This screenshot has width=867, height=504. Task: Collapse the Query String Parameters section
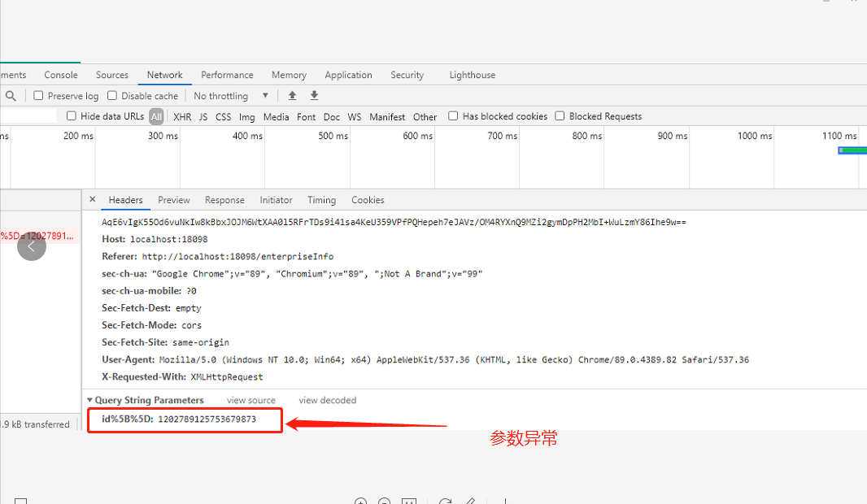(x=90, y=400)
